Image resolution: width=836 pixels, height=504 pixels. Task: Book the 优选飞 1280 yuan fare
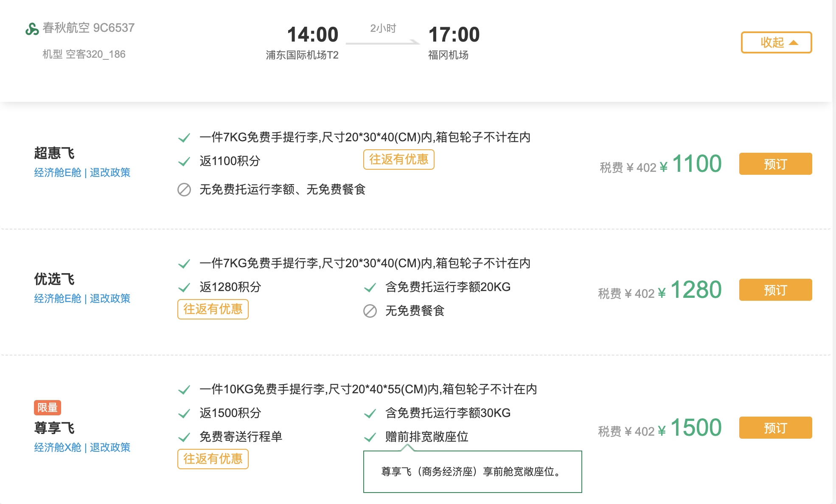(775, 290)
